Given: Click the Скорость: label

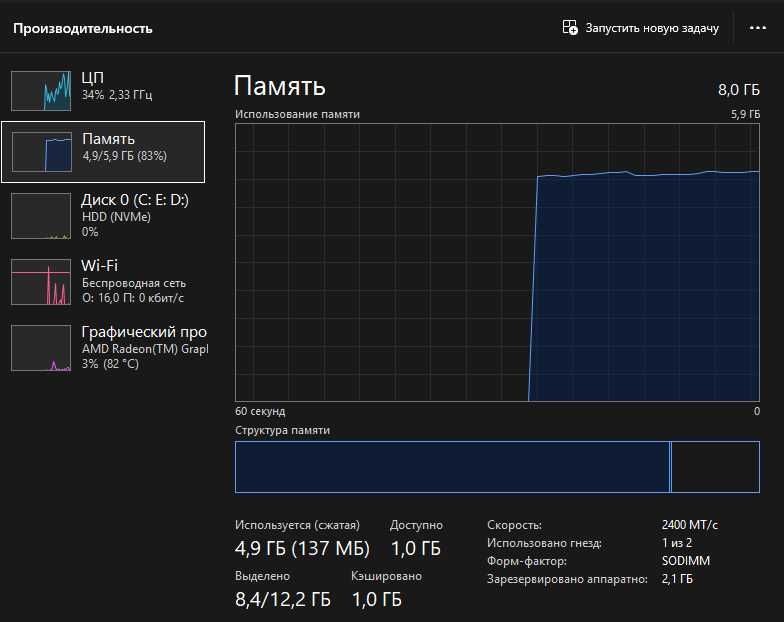Looking at the screenshot, I should click(x=514, y=525).
